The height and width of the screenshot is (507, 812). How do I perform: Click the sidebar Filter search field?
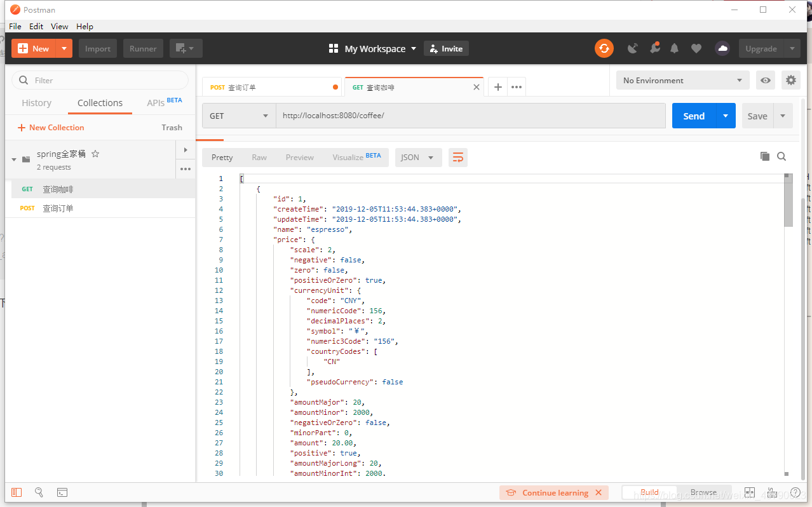[x=100, y=80]
